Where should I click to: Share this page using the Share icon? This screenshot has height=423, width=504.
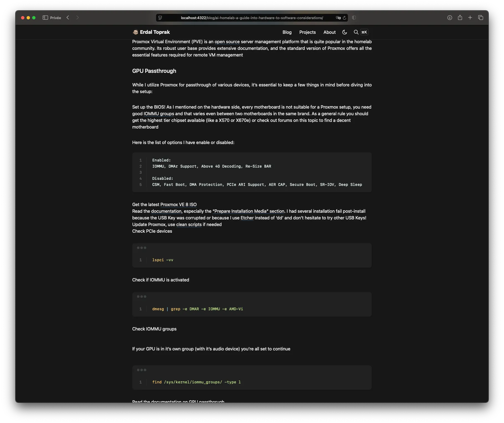[x=460, y=17]
